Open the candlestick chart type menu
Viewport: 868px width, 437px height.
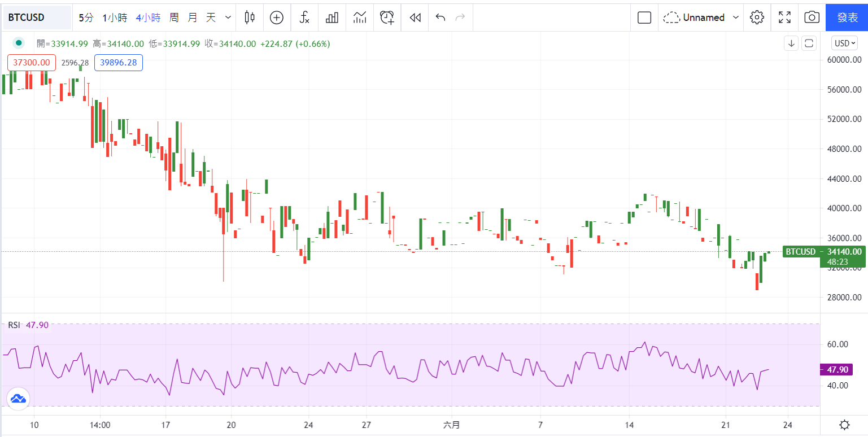pos(250,18)
